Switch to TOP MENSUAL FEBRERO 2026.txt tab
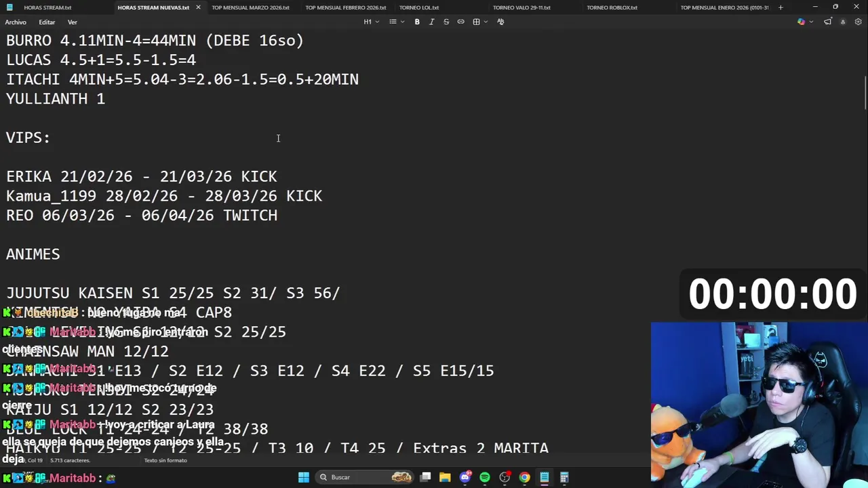 (346, 7)
